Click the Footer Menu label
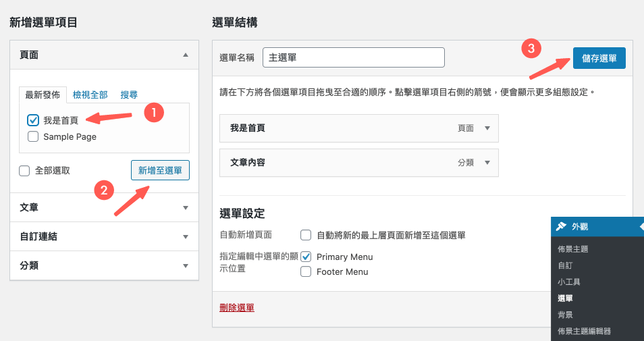This screenshot has height=341, width=644. click(x=342, y=272)
